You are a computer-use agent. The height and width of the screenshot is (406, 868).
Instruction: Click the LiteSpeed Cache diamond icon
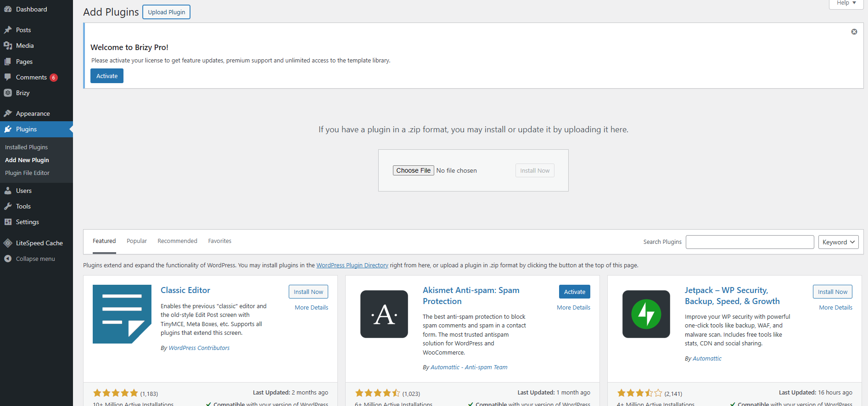pos(8,243)
